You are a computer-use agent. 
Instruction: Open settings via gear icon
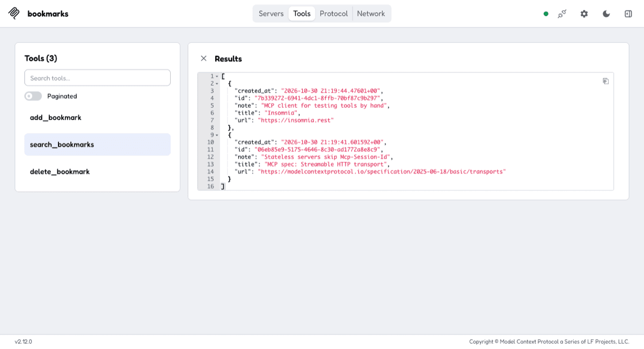[x=584, y=14]
